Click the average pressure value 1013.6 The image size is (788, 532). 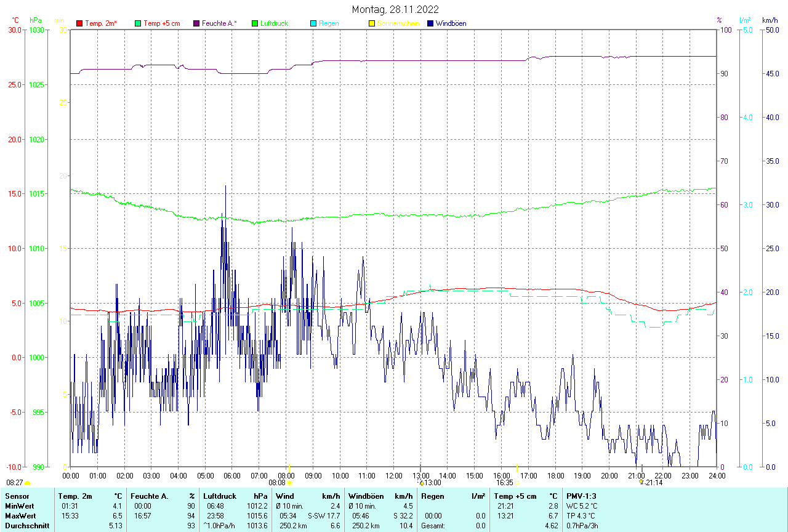257,526
